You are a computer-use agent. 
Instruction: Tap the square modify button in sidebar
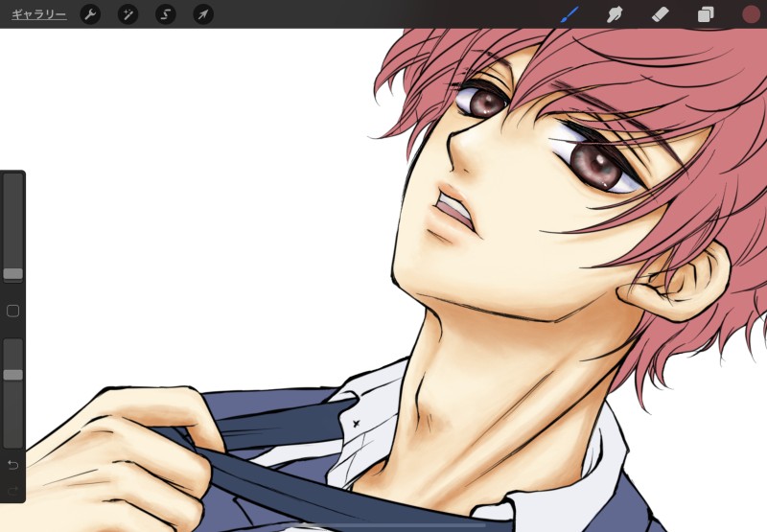point(13,311)
